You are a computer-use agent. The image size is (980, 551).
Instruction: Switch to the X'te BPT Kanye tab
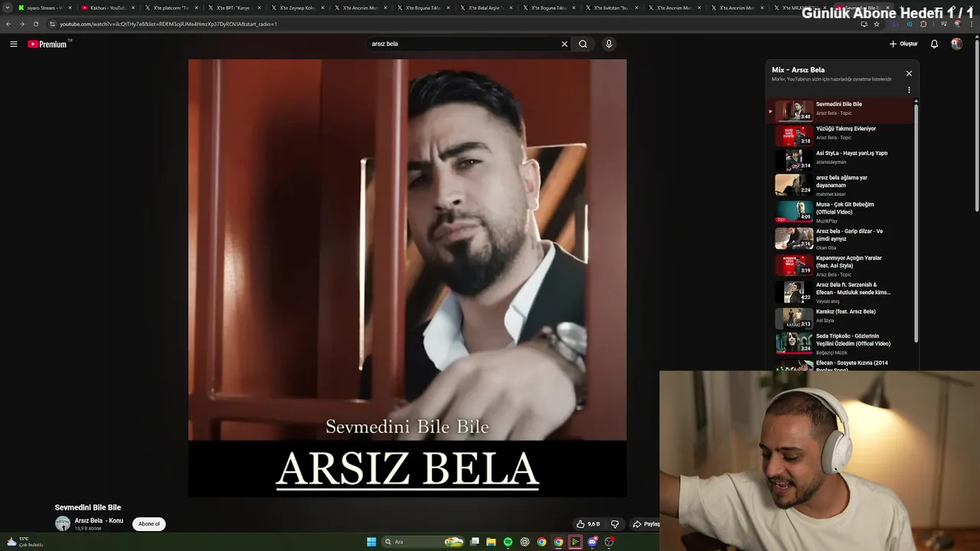tap(233, 8)
